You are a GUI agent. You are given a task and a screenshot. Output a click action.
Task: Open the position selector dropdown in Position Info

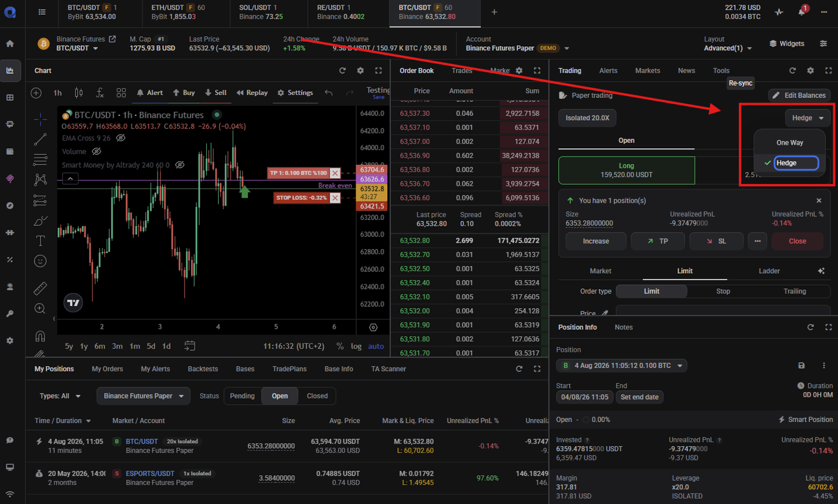click(622, 366)
